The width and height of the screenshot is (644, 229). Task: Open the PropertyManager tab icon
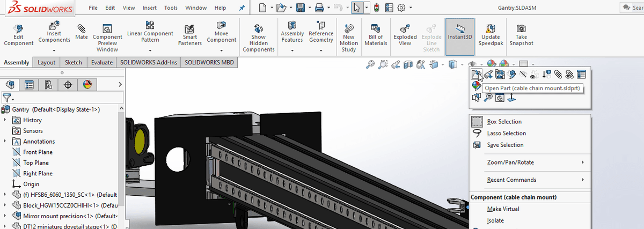click(29, 85)
